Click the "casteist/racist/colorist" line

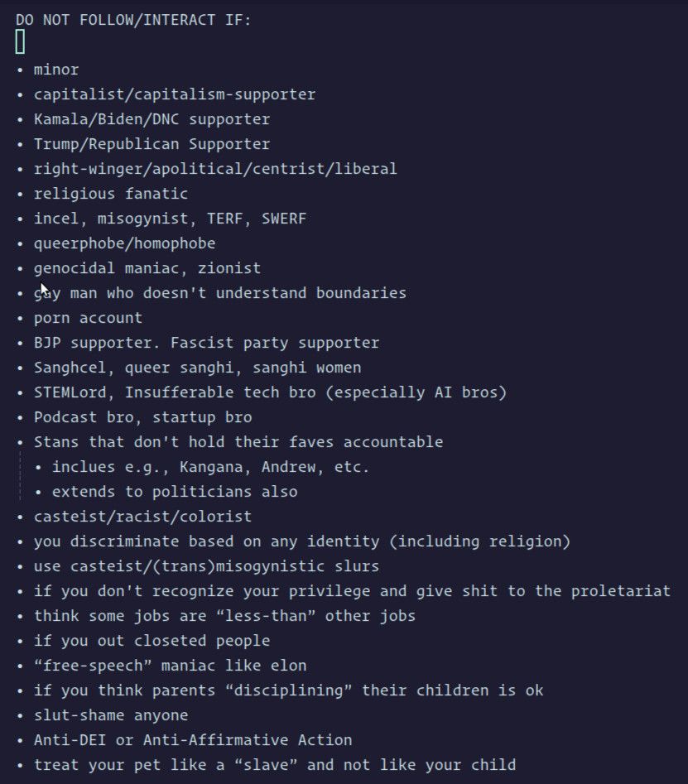tap(142, 517)
